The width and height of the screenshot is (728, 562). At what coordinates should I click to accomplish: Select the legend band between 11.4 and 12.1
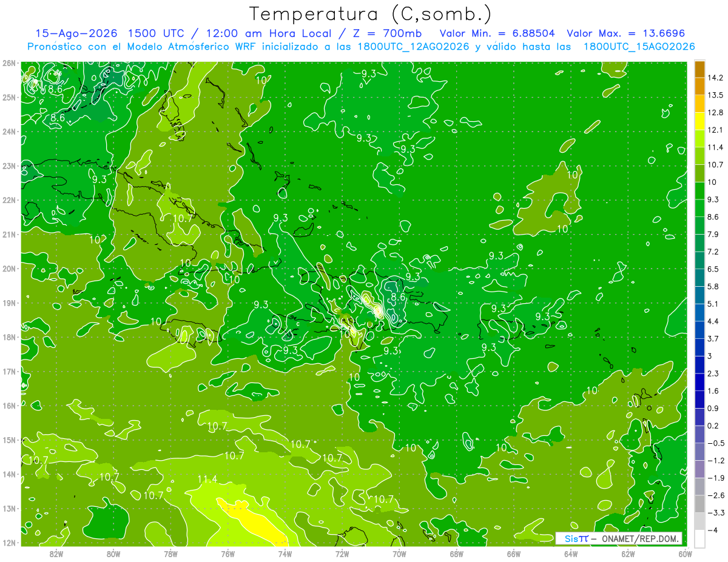699,139
